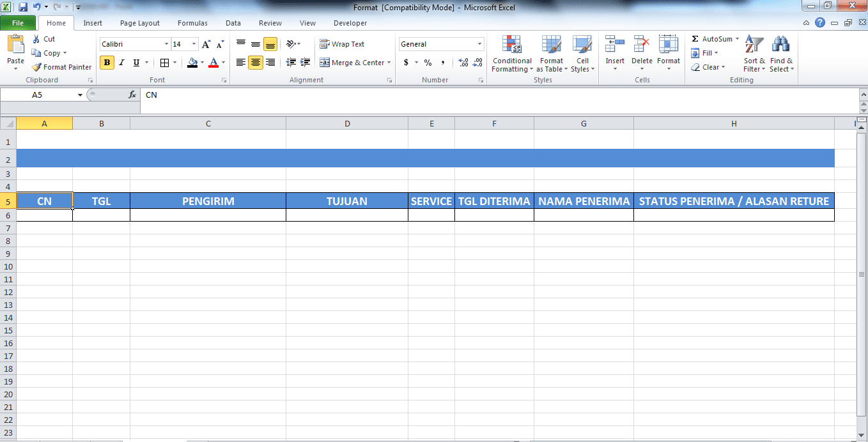Screen dimensions: 868x442
Task: Apply Percent Style number format
Action: [427, 63]
